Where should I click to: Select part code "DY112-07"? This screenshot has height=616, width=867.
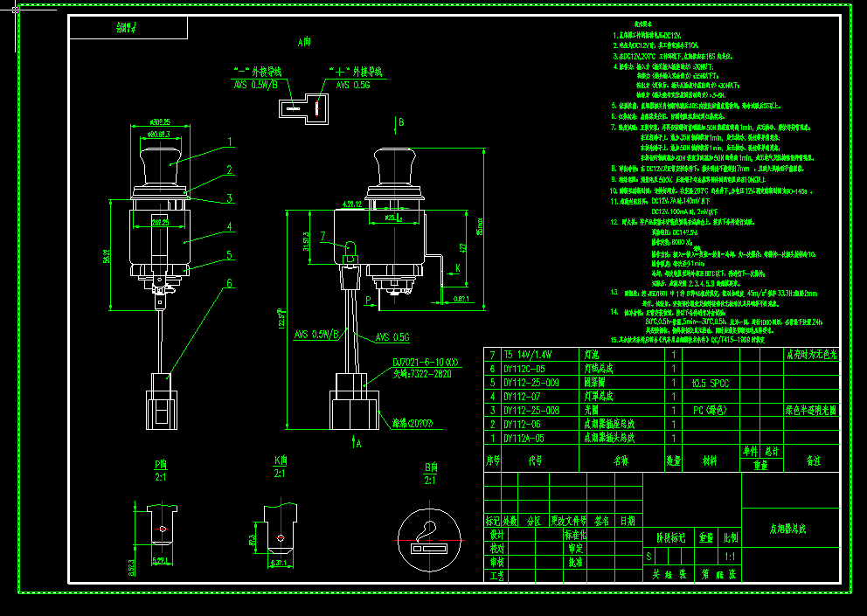[x=520, y=397]
